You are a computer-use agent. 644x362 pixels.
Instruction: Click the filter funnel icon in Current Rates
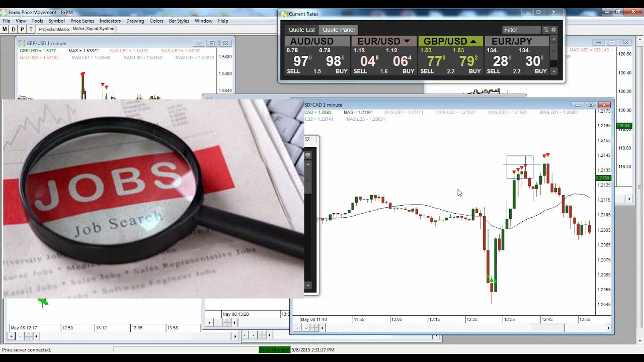546,30
